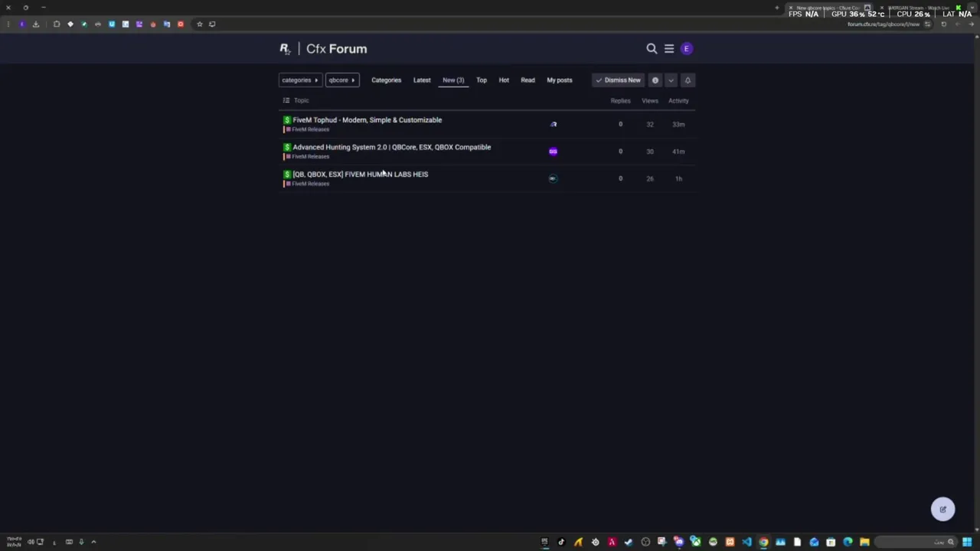Open '[QB, QBOX, ESX] FIVEM HUMAN LABS HEIS' topic

tap(360, 174)
